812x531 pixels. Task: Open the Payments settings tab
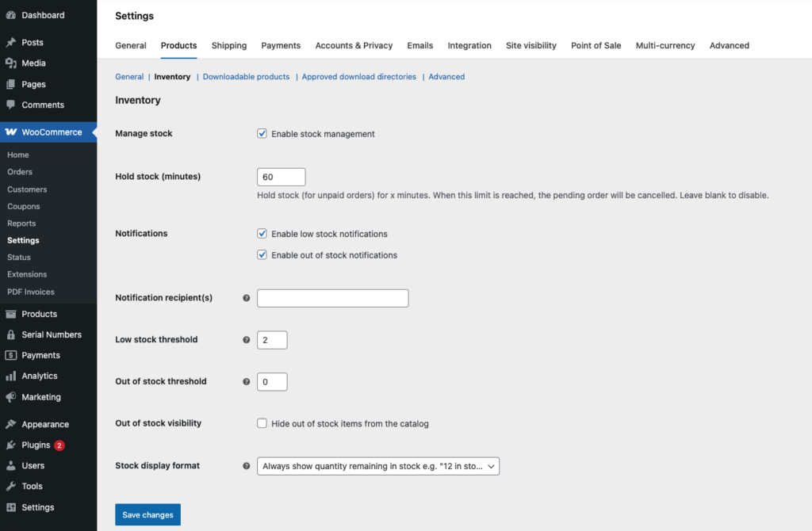click(x=281, y=46)
